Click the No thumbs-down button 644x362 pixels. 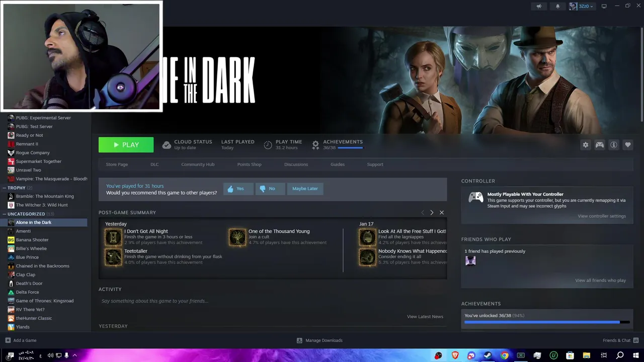[x=270, y=189]
